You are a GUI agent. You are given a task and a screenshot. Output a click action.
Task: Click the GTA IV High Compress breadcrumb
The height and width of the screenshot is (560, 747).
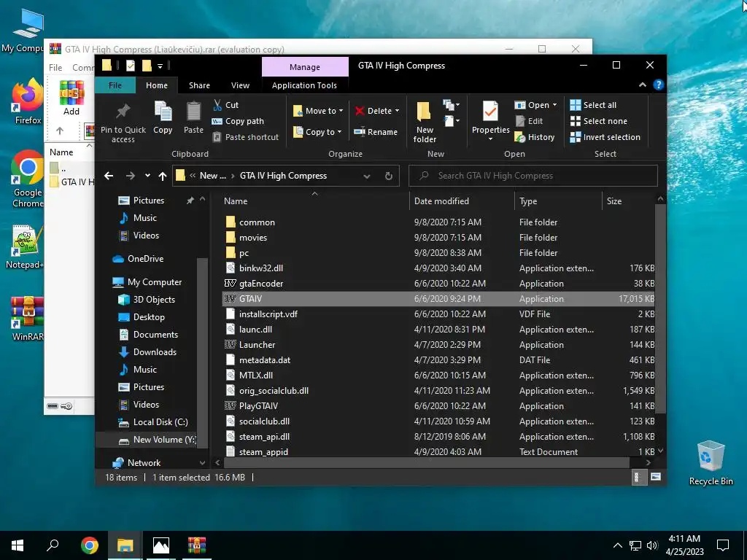point(284,176)
